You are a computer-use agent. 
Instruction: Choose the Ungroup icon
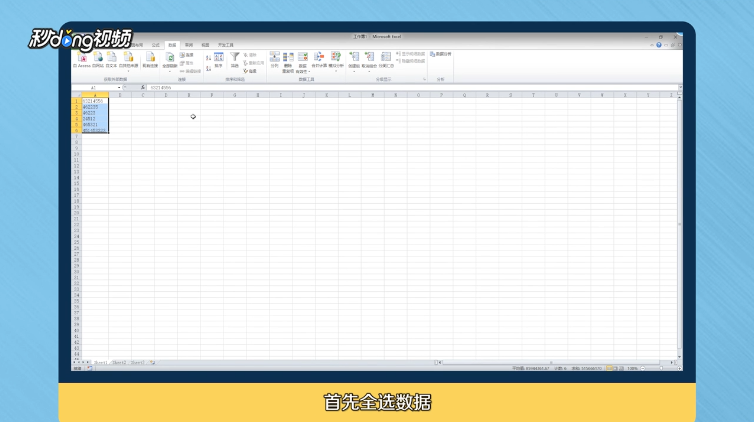tap(369, 62)
